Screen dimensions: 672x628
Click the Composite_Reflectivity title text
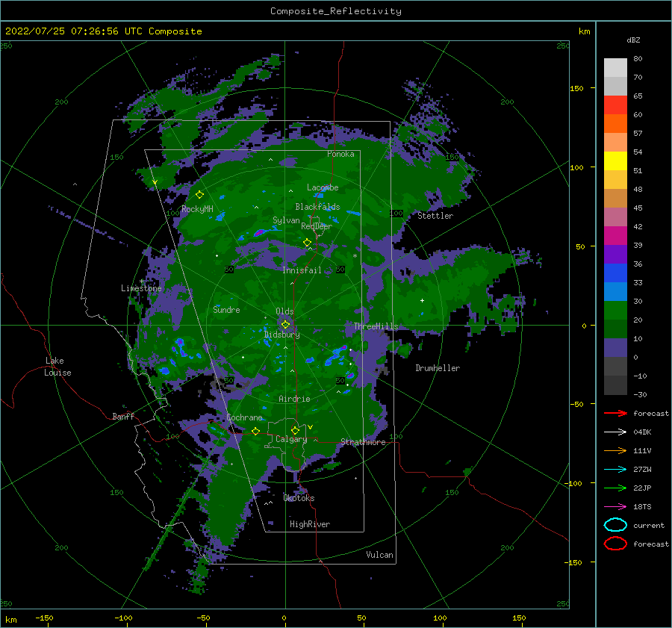coord(335,11)
